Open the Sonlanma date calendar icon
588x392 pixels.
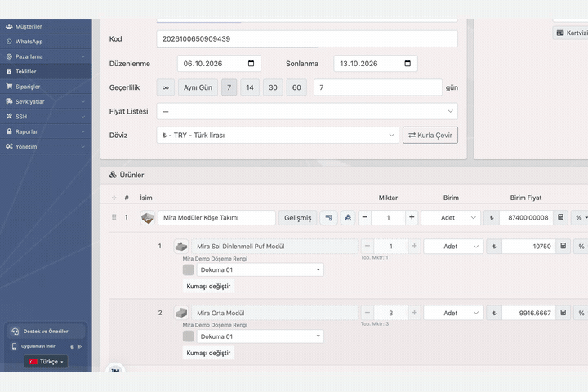pos(408,64)
